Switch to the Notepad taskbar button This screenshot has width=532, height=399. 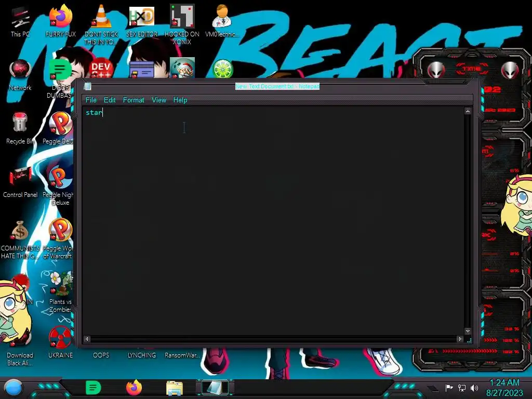coord(216,388)
